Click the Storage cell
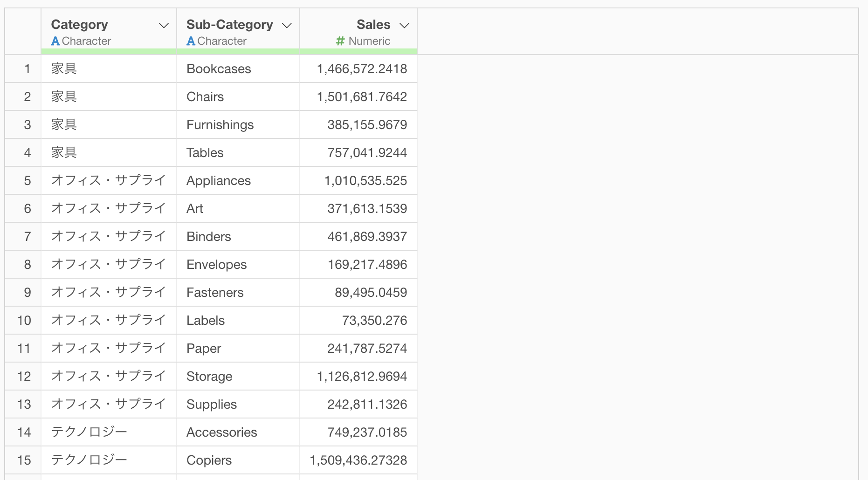Viewport: 868px width, 480px height. point(238,377)
